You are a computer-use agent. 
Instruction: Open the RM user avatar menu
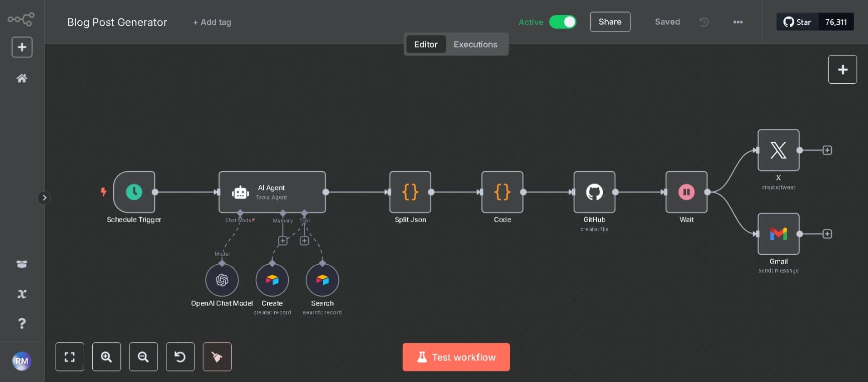(x=22, y=361)
